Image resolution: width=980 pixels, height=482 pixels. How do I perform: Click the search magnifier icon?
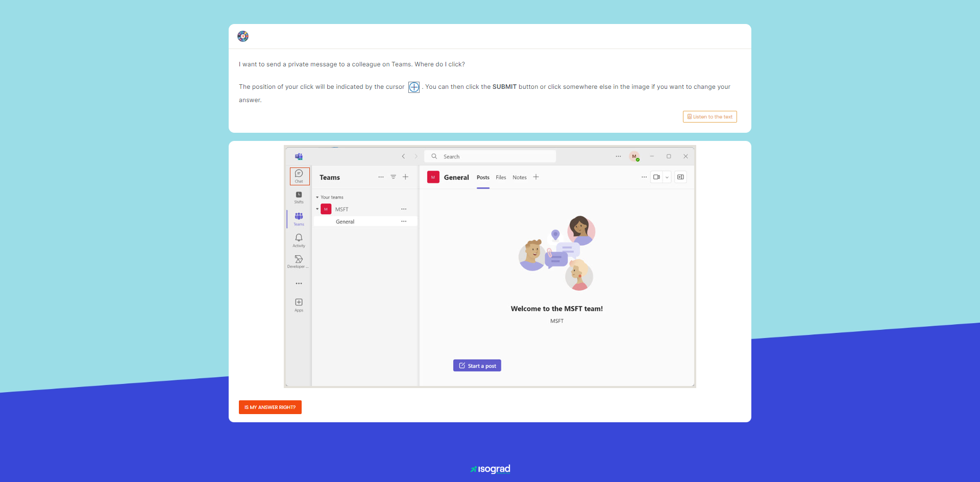pyautogui.click(x=434, y=156)
